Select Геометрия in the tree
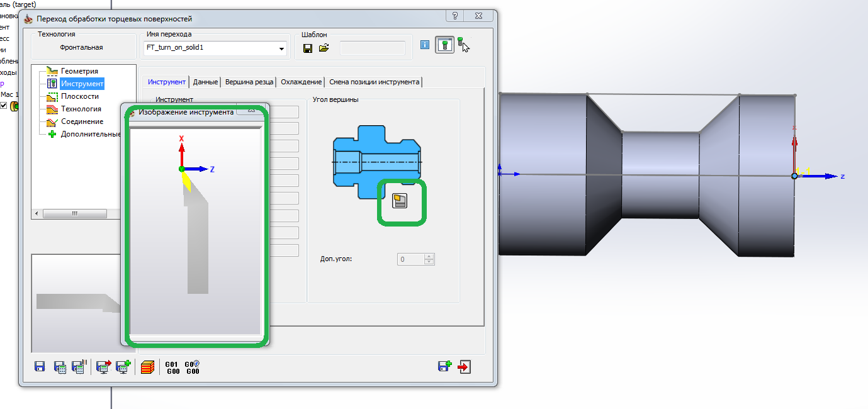 (79, 71)
